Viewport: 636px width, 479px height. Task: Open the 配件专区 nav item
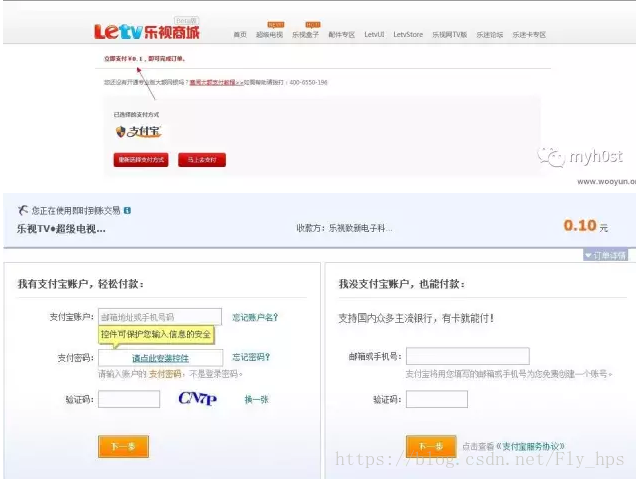click(x=342, y=34)
